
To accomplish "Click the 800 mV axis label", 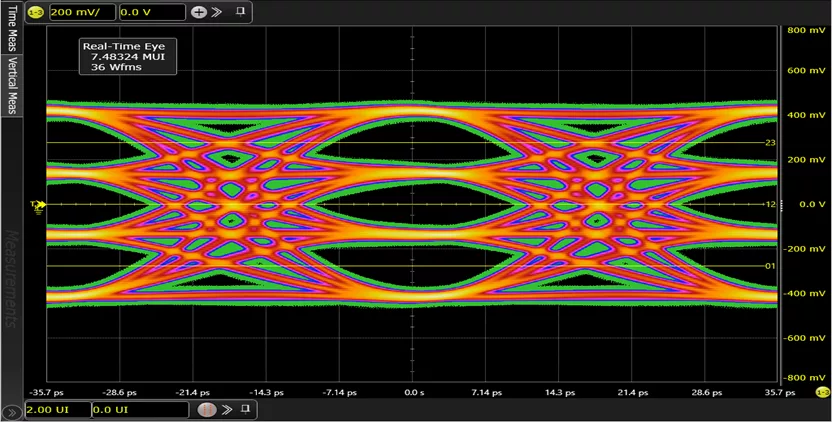I will pos(806,30).
